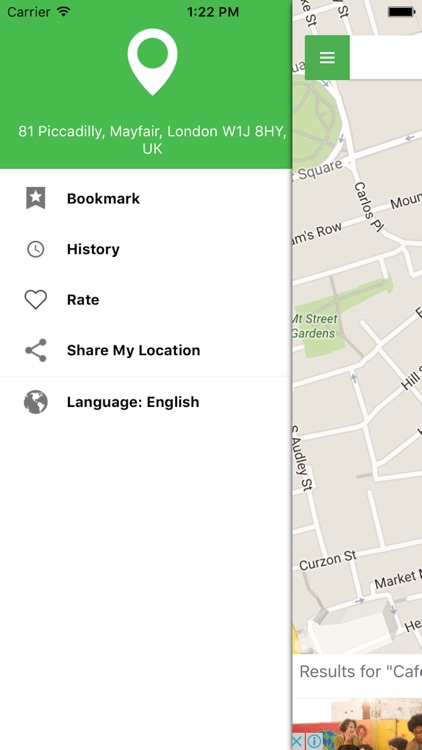The image size is (422, 750).
Task: Tap the white location pin icon
Action: (153, 62)
